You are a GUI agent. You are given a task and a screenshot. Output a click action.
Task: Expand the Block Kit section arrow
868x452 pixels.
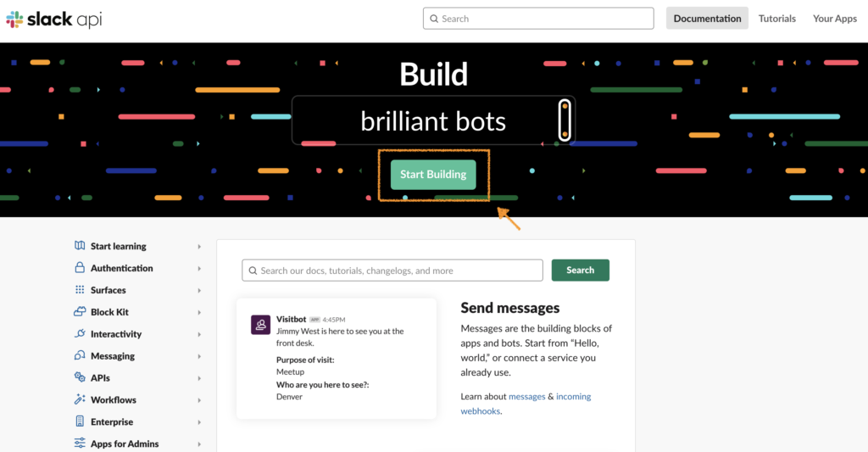point(199,312)
